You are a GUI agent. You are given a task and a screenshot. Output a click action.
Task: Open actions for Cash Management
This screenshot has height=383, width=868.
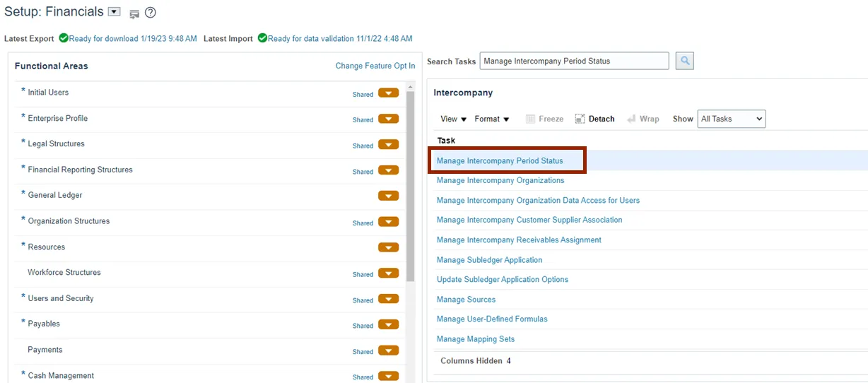click(x=388, y=376)
